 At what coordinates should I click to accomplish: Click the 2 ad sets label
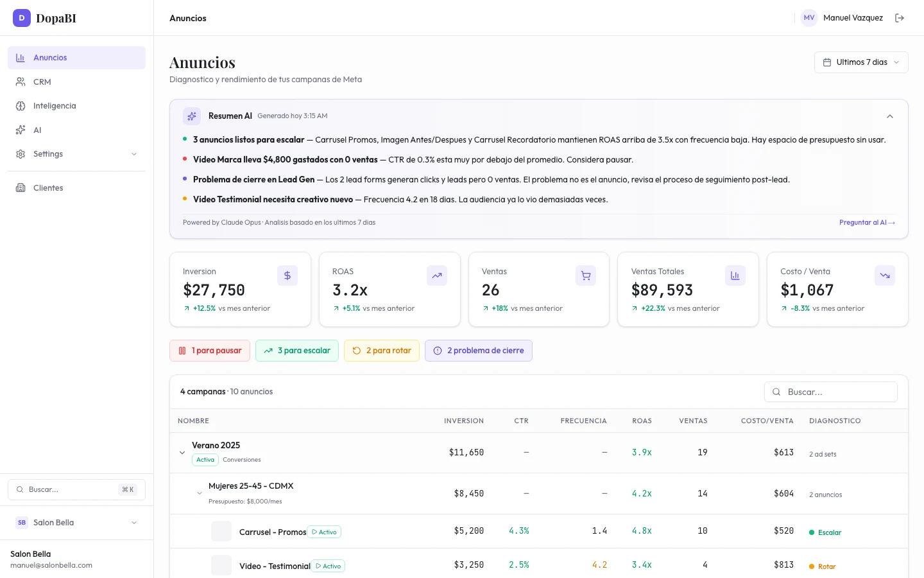point(823,455)
